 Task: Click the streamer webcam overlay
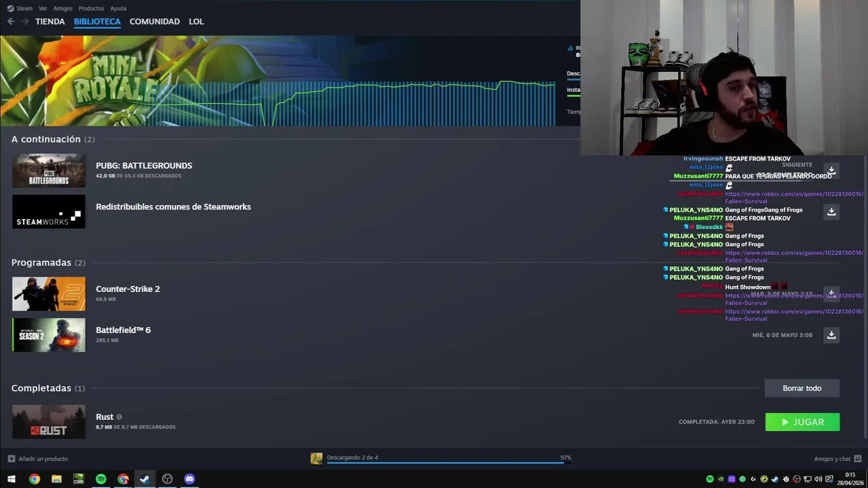click(724, 78)
